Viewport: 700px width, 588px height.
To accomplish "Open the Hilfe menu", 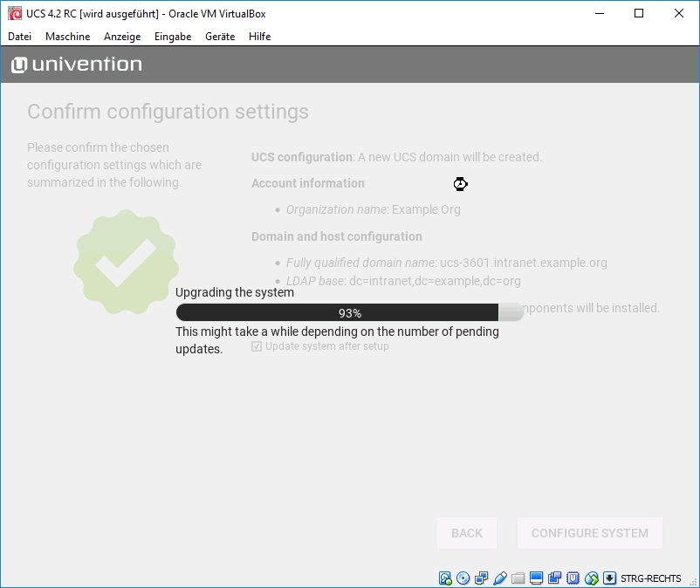I will [x=260, y=37].
